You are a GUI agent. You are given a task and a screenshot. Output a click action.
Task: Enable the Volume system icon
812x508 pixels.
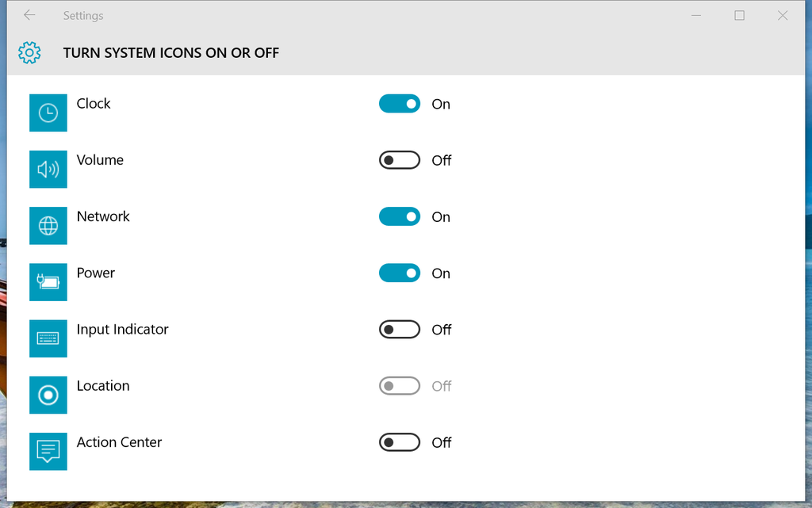coord(399,160)
